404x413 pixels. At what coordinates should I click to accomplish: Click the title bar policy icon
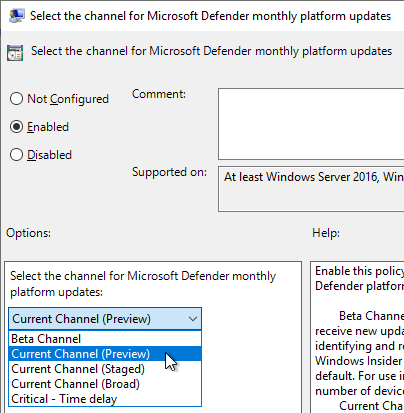(x=16, y=16)
